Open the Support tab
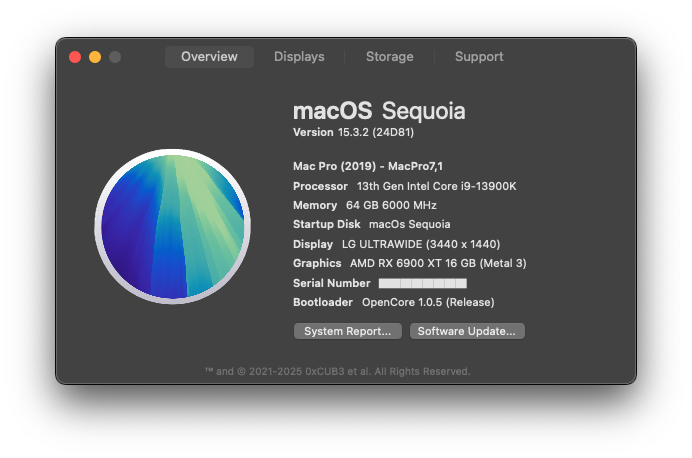 (x=479, y=57)
